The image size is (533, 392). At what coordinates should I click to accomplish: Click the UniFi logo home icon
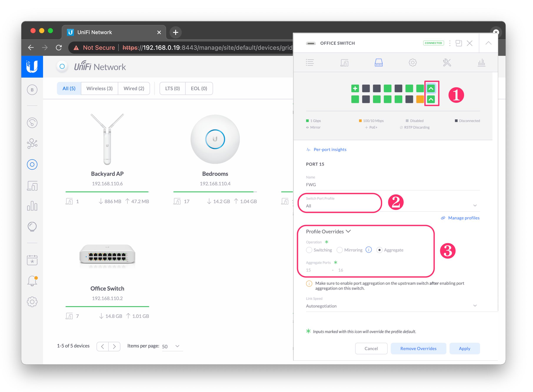pyautogui.click(x=32, y=67)
